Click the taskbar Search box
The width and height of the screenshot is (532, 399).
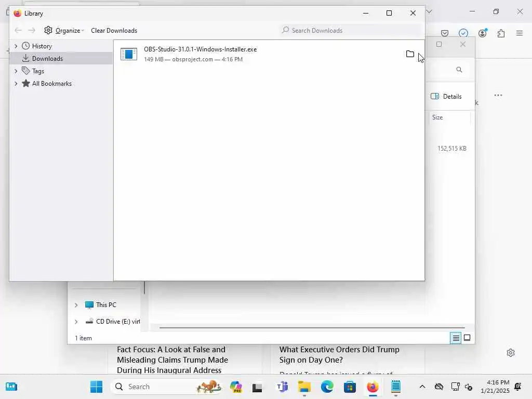(167, 387)
